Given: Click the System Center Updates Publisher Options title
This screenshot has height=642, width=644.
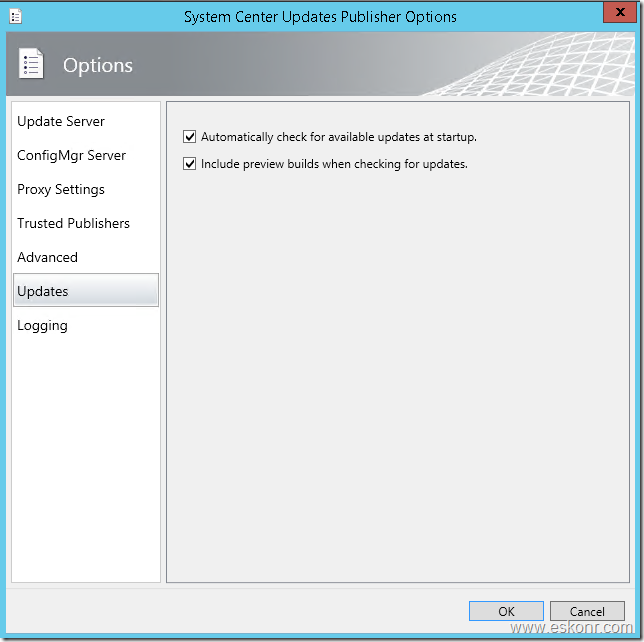Looking at the screenshot, I should point(320,16).
